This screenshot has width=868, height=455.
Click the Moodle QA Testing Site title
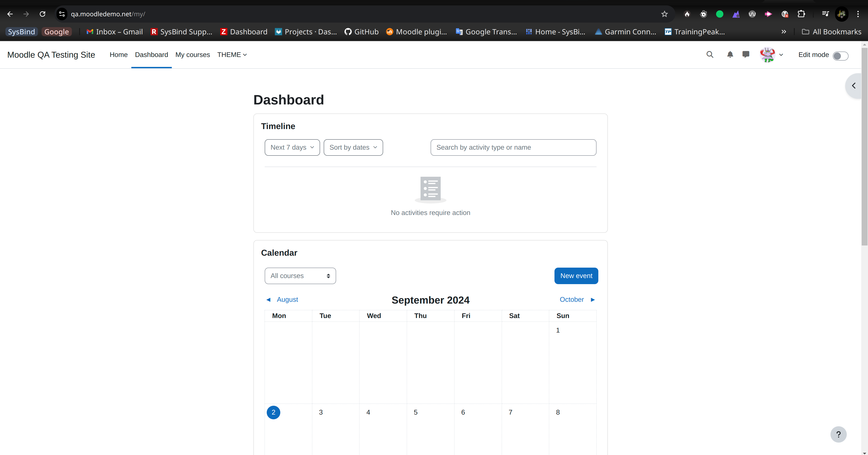click(51, 55)
